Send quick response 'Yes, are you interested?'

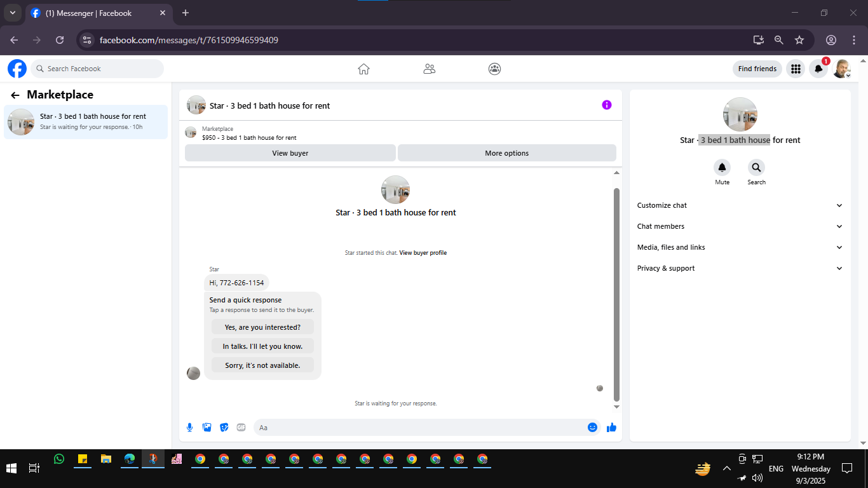(262, 327)
